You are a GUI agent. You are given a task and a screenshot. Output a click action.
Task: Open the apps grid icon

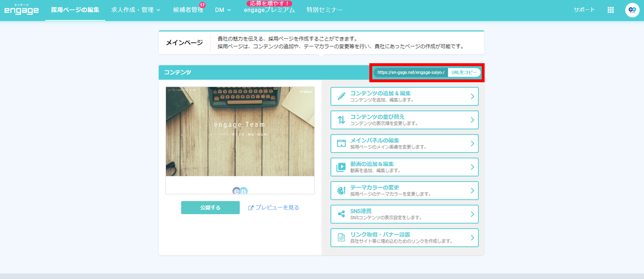coord(611,10)
